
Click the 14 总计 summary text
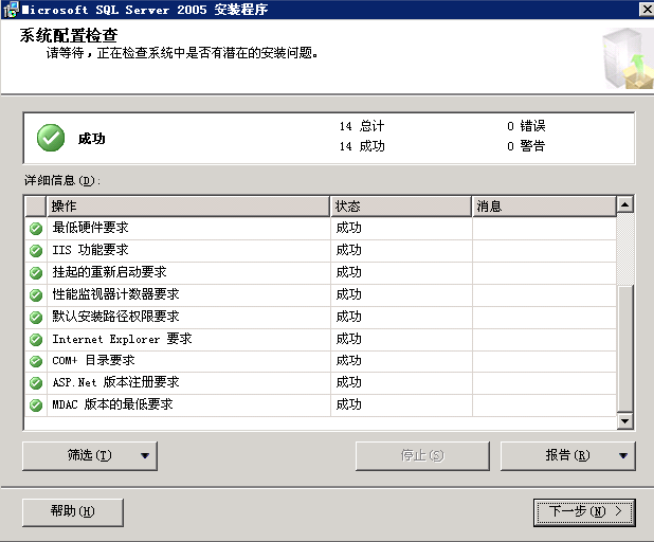pyautogui.click(x=362, y=126)
